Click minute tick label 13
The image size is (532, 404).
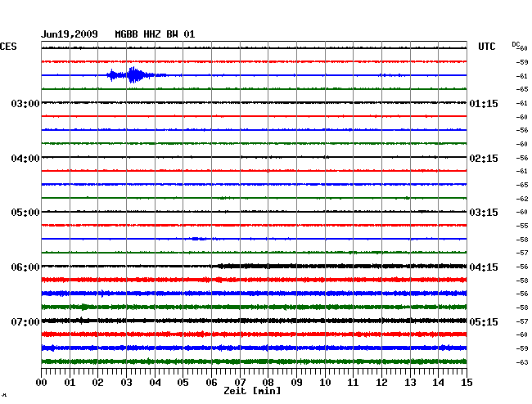pyautogui.click(x=410, y=382)
